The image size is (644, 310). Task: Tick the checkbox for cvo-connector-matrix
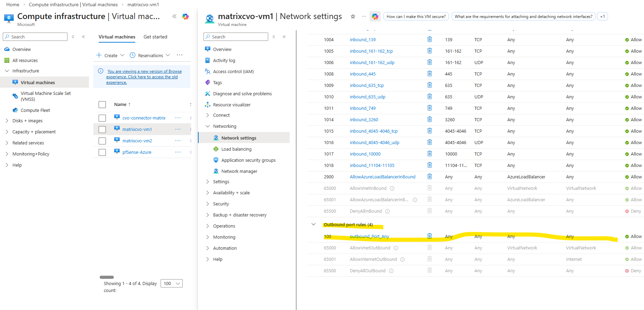click(102, 118)
